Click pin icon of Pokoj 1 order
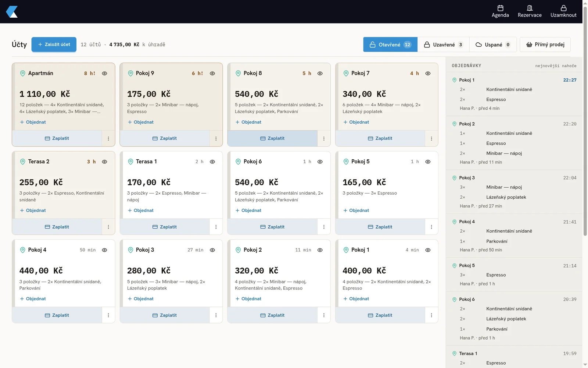Screen dimensions: 588x368 click(454, 80)
